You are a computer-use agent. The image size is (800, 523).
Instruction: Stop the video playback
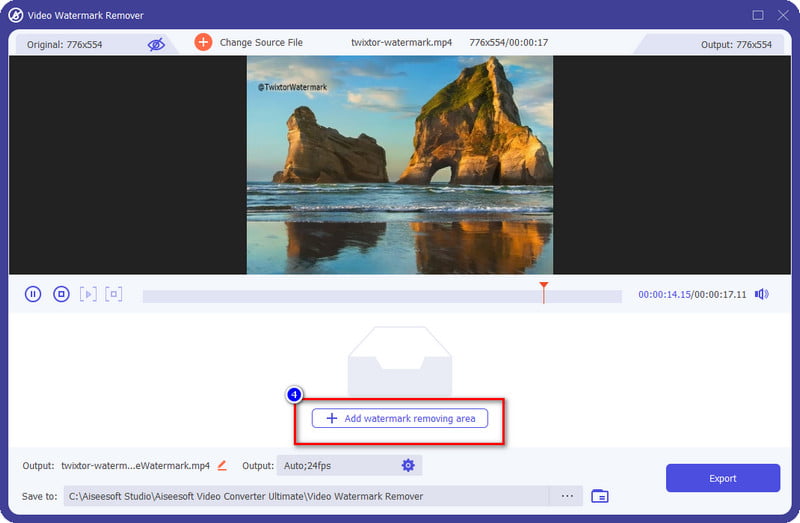click(61, 294)
